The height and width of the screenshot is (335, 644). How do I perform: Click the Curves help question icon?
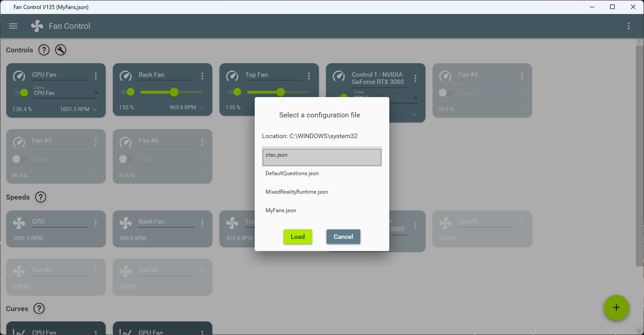pyautogui.click(x=39, y=308)
